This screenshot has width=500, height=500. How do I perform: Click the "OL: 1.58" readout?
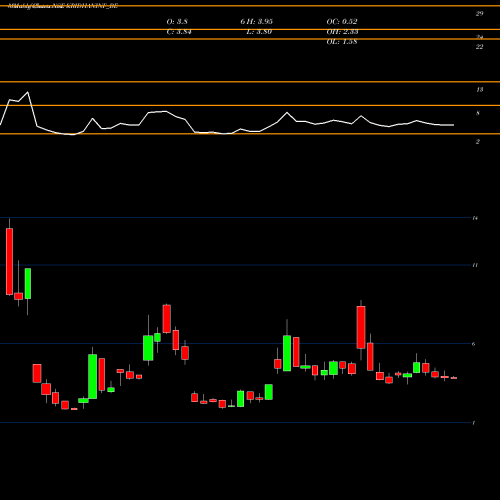click(x=342, y=42)
